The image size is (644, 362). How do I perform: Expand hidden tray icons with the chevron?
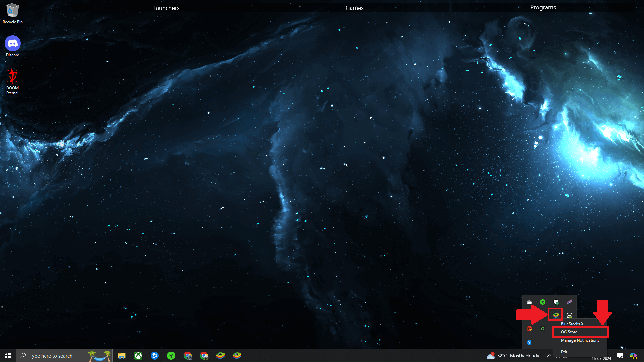coord(549,356)
